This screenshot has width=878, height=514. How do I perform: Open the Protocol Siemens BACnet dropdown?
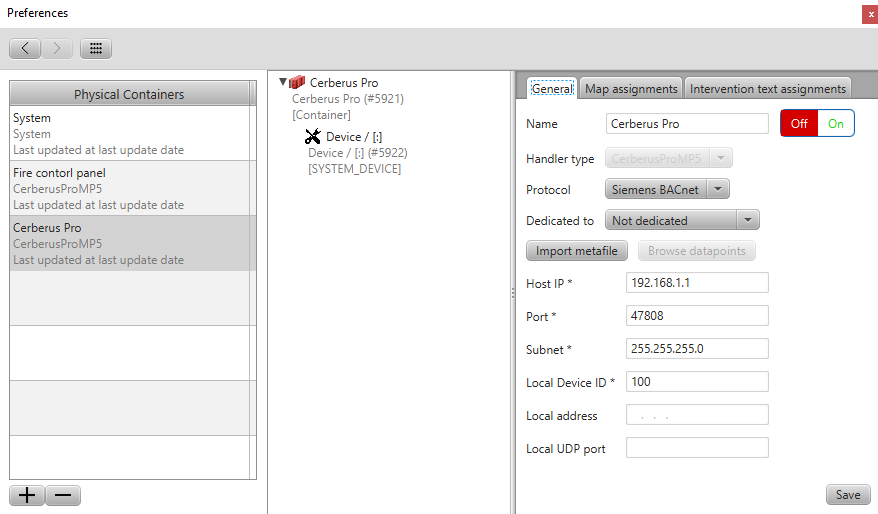[x=667, y=189]
